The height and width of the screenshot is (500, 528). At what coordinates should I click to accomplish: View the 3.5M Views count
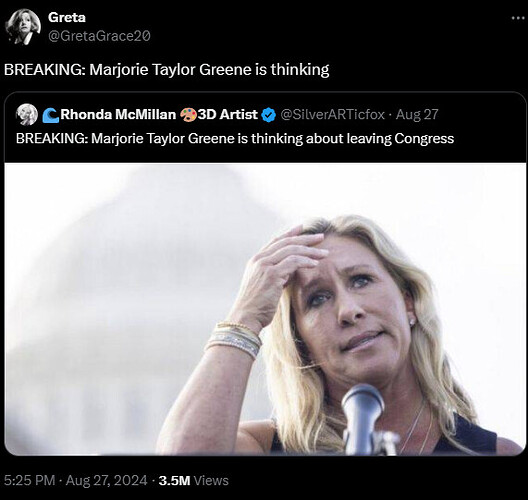click(x=194, y=480)
